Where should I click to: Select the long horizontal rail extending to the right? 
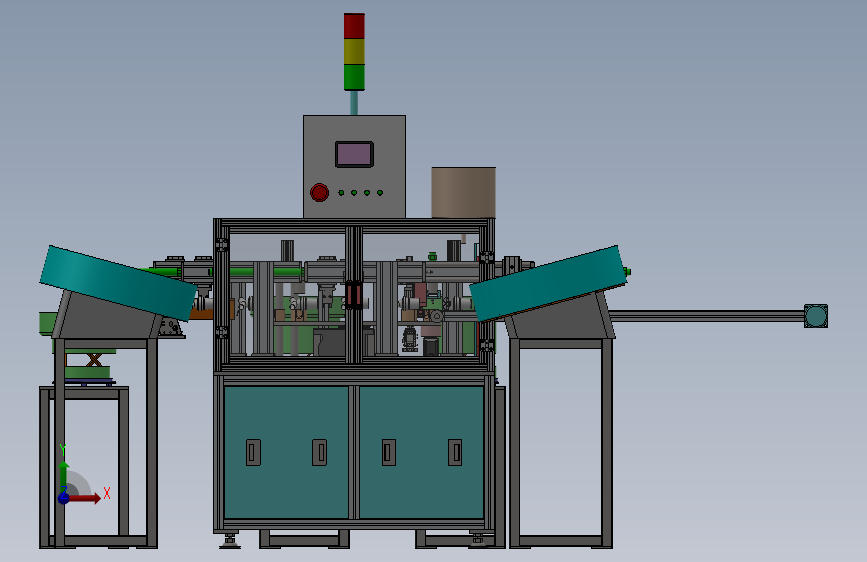707,316
